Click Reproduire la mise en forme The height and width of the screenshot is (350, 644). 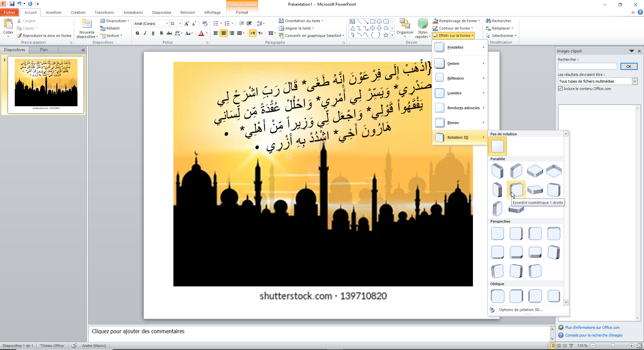click(44, 36)
